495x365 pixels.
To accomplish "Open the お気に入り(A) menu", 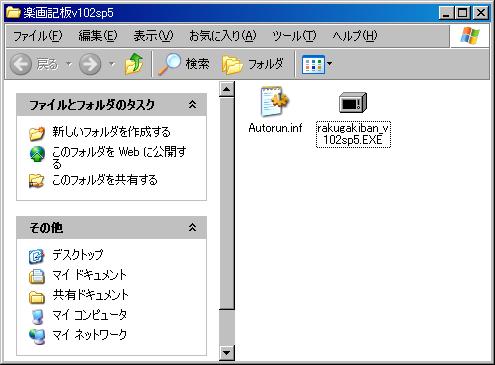I will pyautogui.click(x=222, y=36).
